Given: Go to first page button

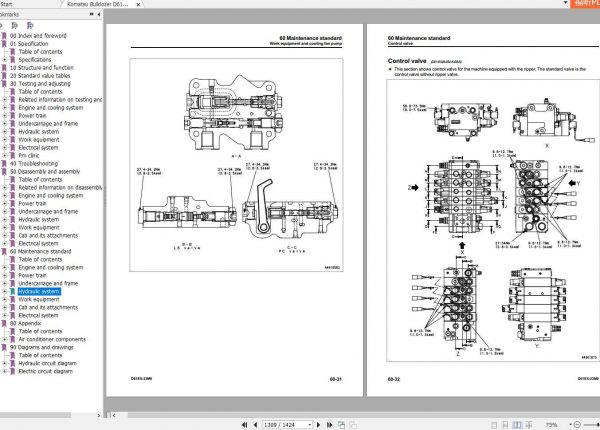Looking at the screenshot, I should coord(245,425).
